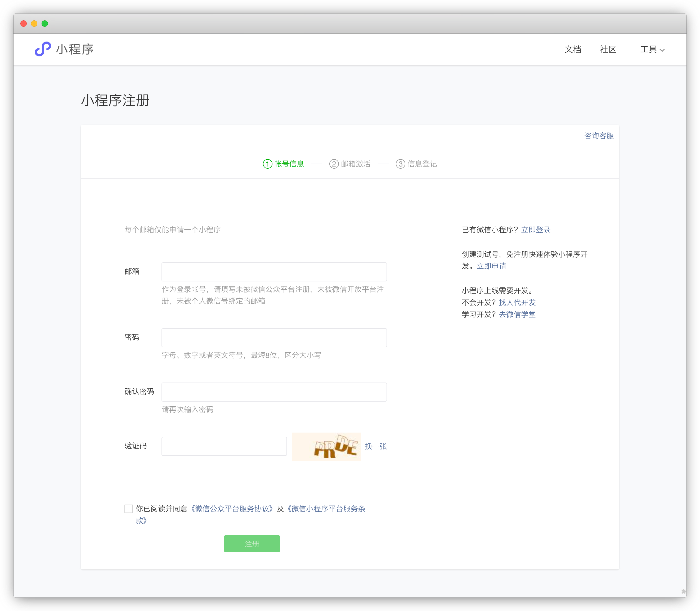Click 换一张 to refresh captcha

point(376,446)
